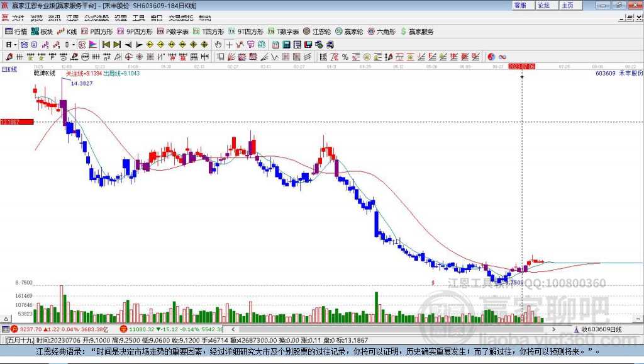
Task: Open the calculator icon in toolbar
Action: pos(287,45)
